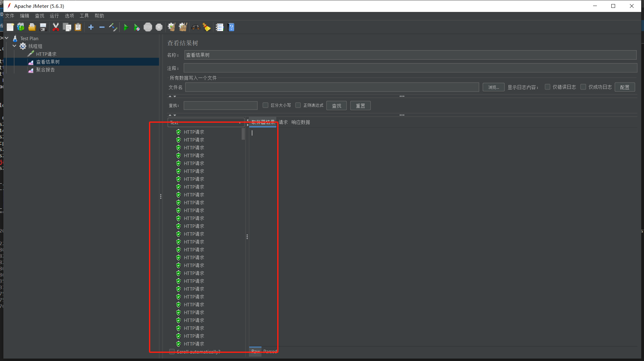Image resolution: width=644 pixels, height=361 pixels.
Task: Select the Test Plan root node
Action: [x=29, y=38]
